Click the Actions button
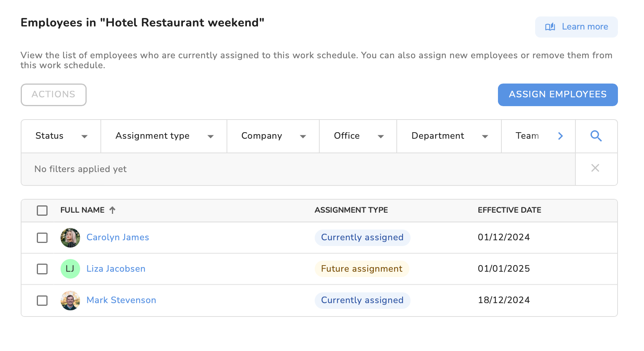This screenshot has height=351, width=644. point(54,95)
